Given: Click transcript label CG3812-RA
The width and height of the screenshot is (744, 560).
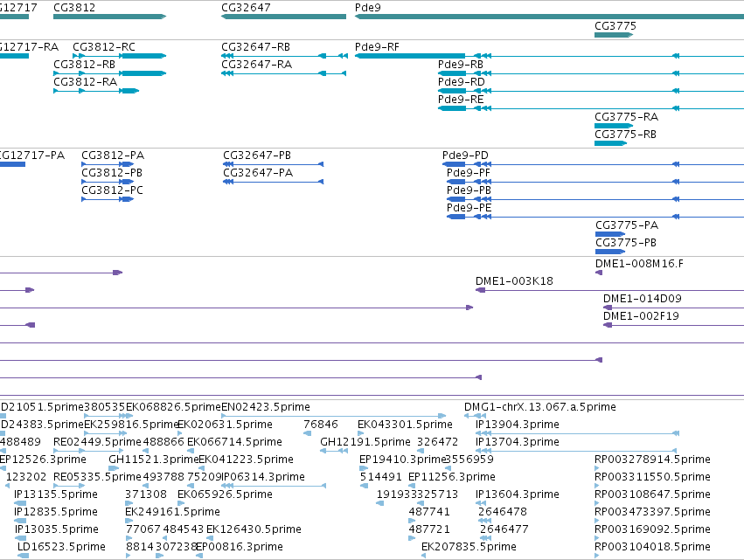Looking at the screenshot, I should [x=86, y=82].
